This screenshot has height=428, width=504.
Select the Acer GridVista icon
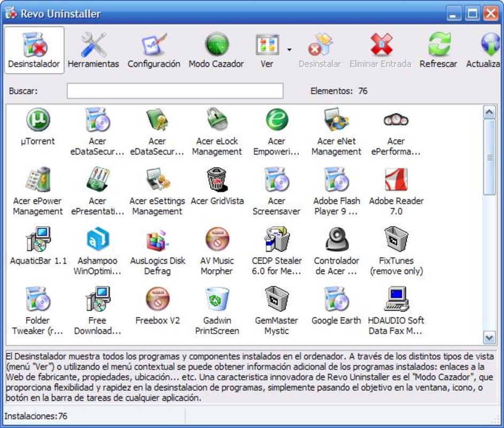pyautogui.click(x=217, y=180)
